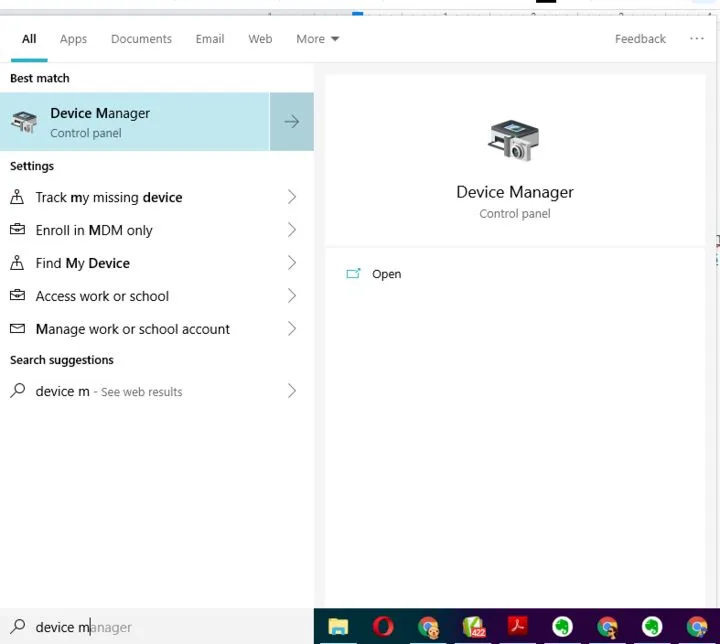Switch to the Documents tab
Image resolution: width=720 pixels, height=644 pixels.
(141, 39)
